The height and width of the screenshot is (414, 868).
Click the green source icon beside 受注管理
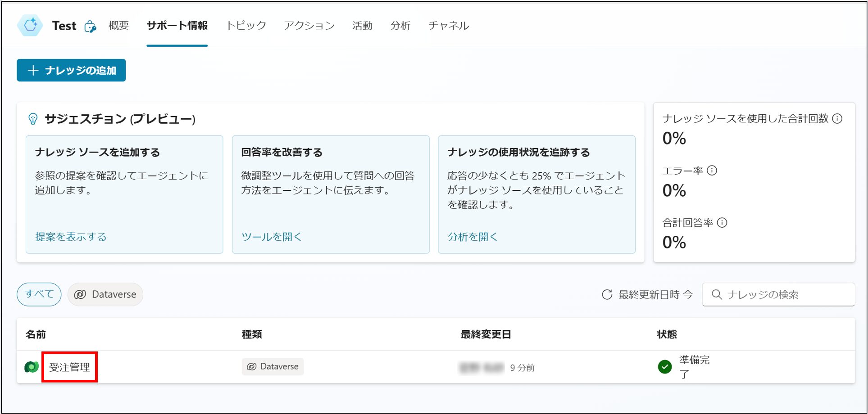pyautogui.click(x=31, y=366)
